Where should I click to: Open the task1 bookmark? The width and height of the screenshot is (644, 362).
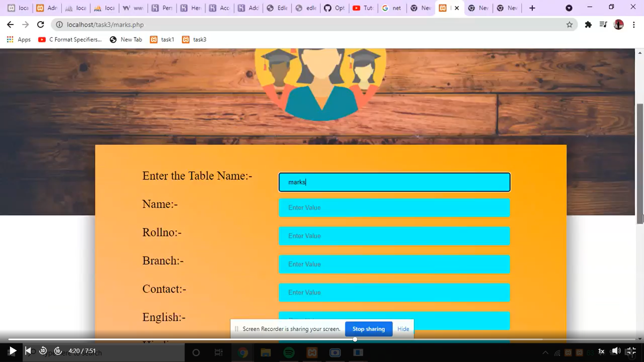tap(162, 40)
